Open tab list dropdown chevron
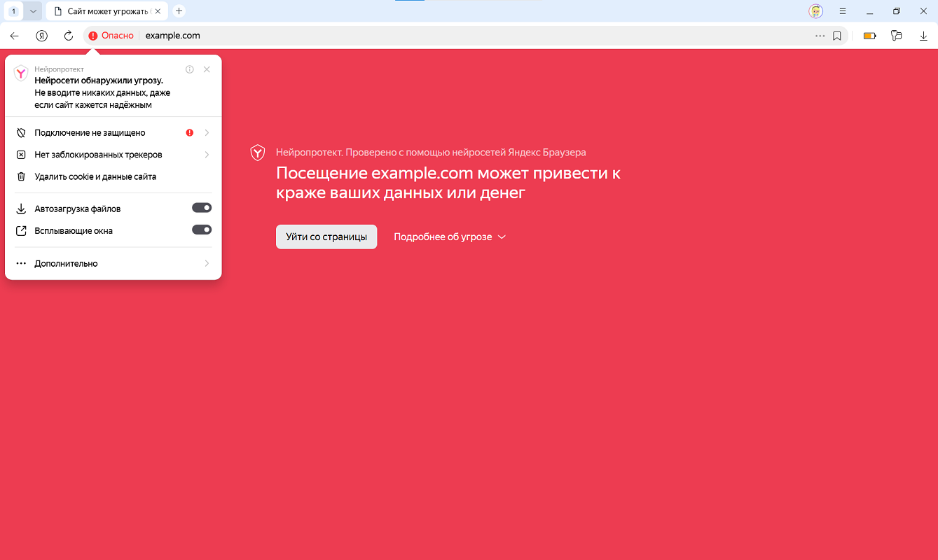This screenshot has width=938, height=560. [x=33, y=11]
